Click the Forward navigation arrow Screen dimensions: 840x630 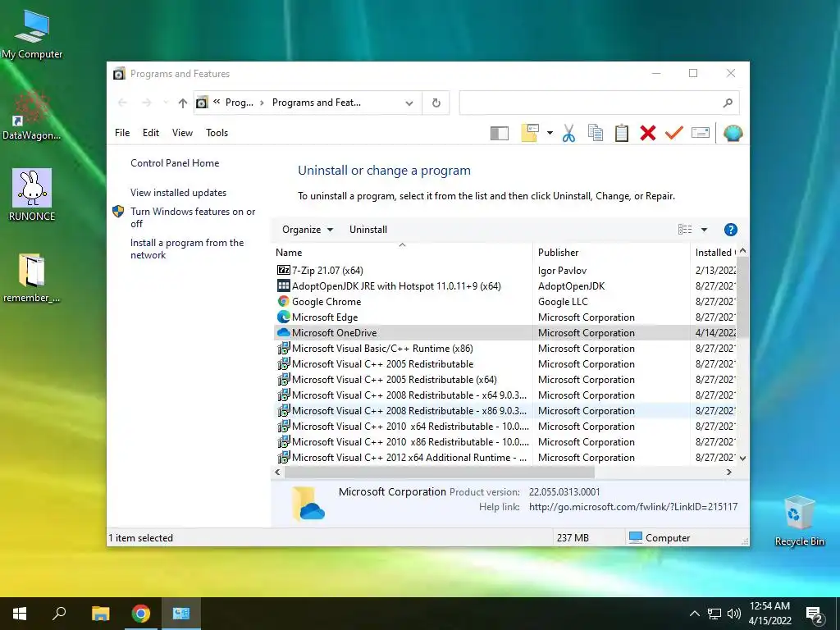146,103
